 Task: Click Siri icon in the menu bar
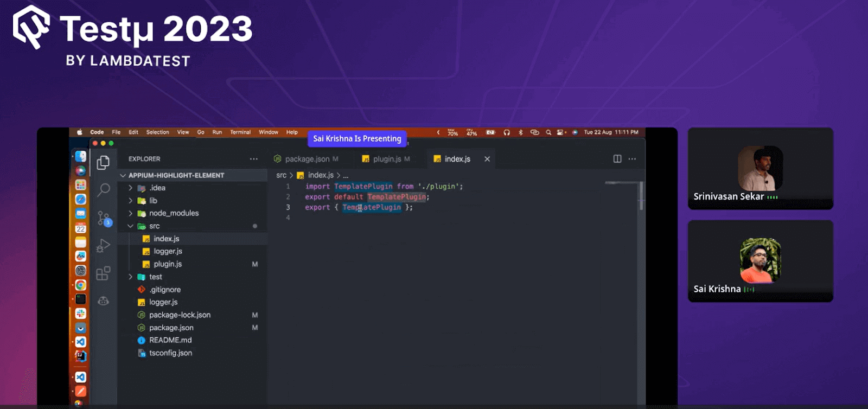575,132
